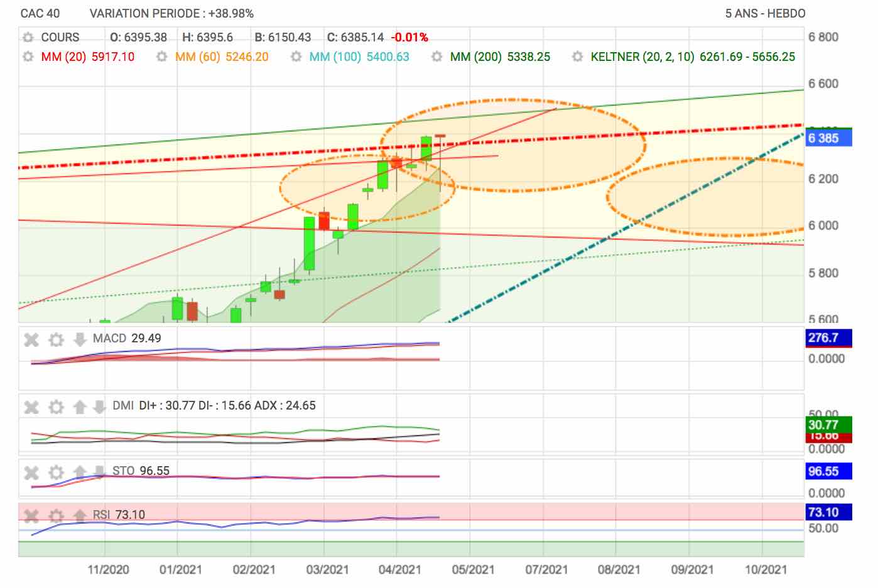This screenshot has width=878, height=588.
Task: Click the MM (20) 5917.10 legend
Action: [x=88, y=57]
